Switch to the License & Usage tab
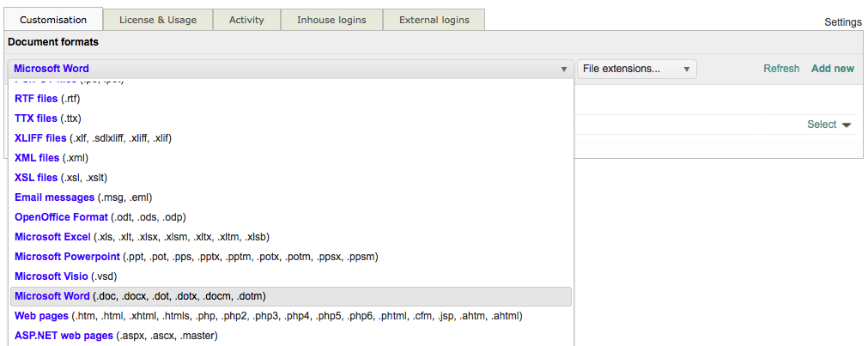Image resolution: width=868 pixels, height=346 pixels. [158, 20]
